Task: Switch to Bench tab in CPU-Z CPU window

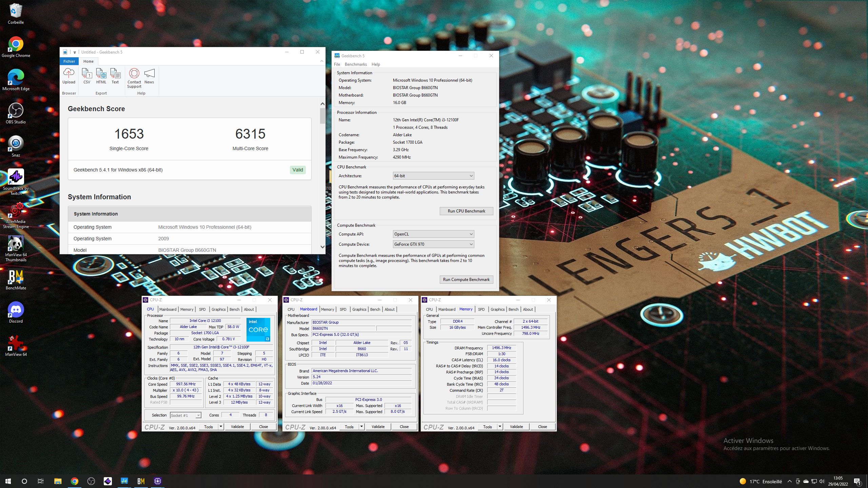Action: (x=234, y=309)
